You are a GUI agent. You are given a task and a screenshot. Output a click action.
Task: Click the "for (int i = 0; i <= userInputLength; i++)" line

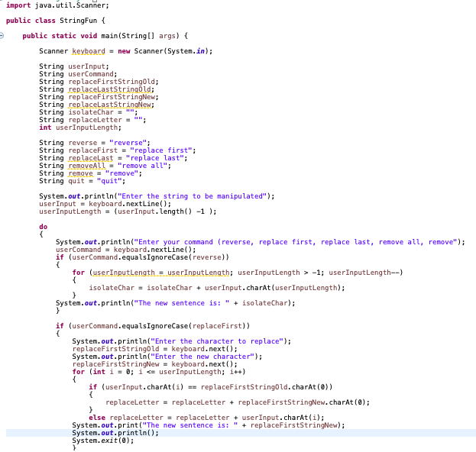159,372
